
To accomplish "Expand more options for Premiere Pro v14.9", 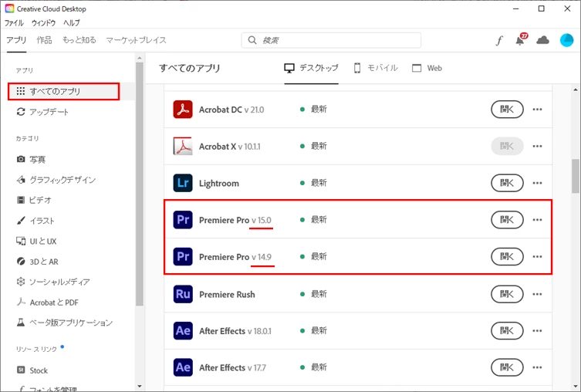I will pos(537,256).
